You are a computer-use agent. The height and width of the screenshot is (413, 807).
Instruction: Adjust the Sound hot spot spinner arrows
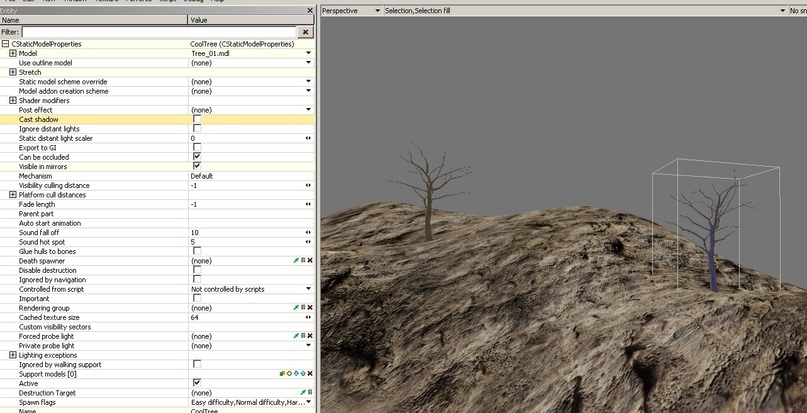click(308, 242)
